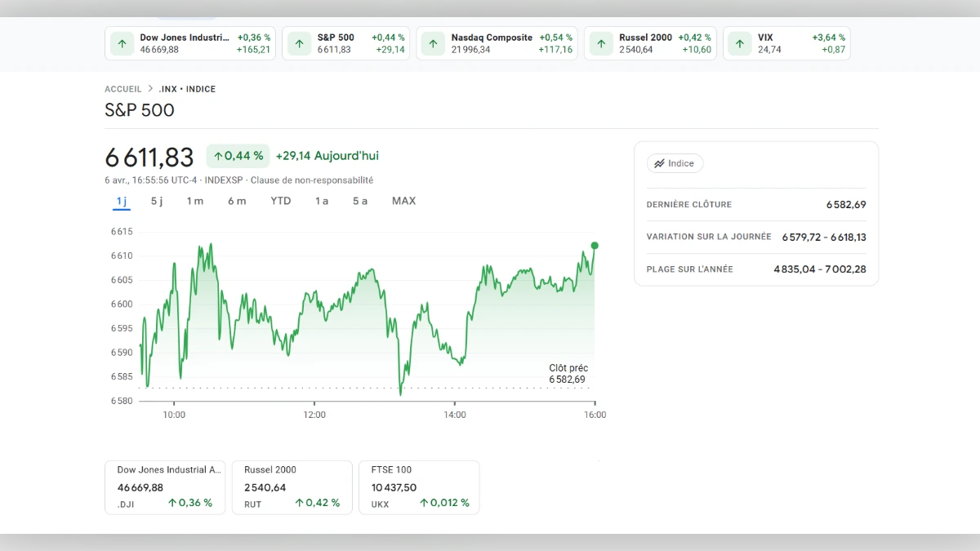This screenshot has height=551, width=980.
Task: Select the MAX time range
Action: [403, 200]
